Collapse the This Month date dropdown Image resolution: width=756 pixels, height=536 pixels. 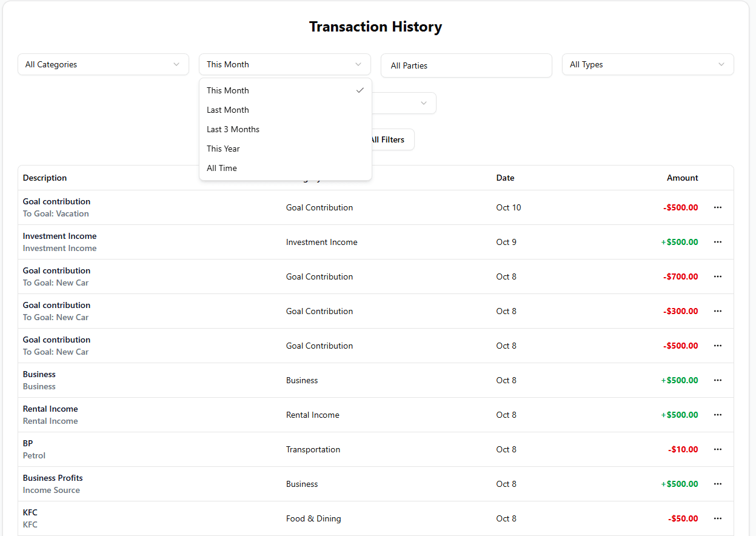click(285, 64)
